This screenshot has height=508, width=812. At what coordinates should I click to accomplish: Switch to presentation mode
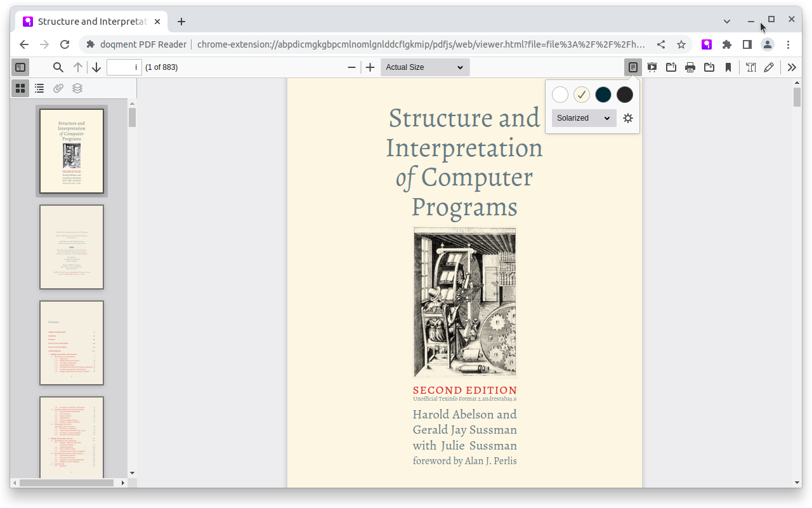click(x=652, y=67)
